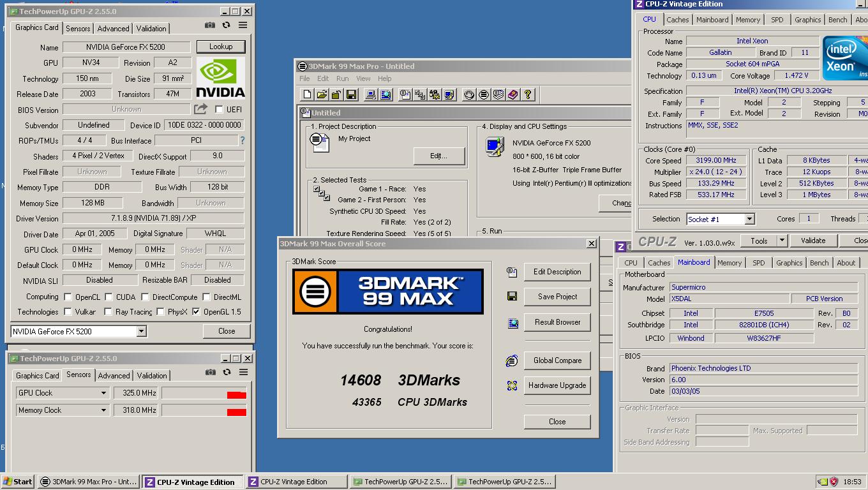Open the Run menu in 3DMark
This screenshot has height=490, width=868.
coord(343,78)
